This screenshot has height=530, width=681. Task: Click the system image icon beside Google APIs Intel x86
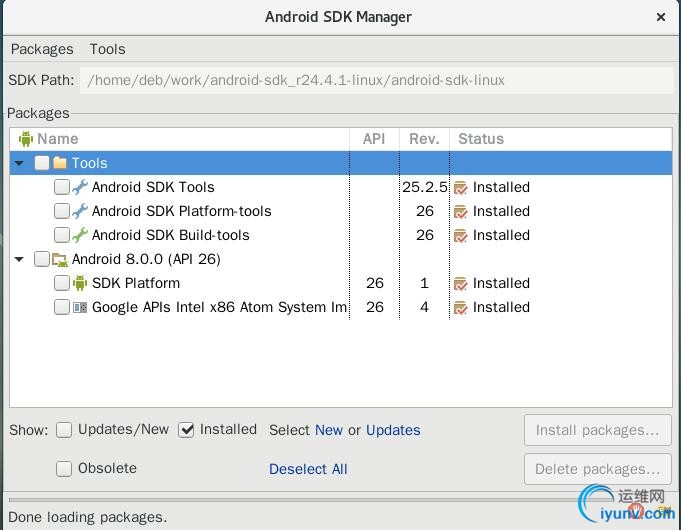(80, 308)
